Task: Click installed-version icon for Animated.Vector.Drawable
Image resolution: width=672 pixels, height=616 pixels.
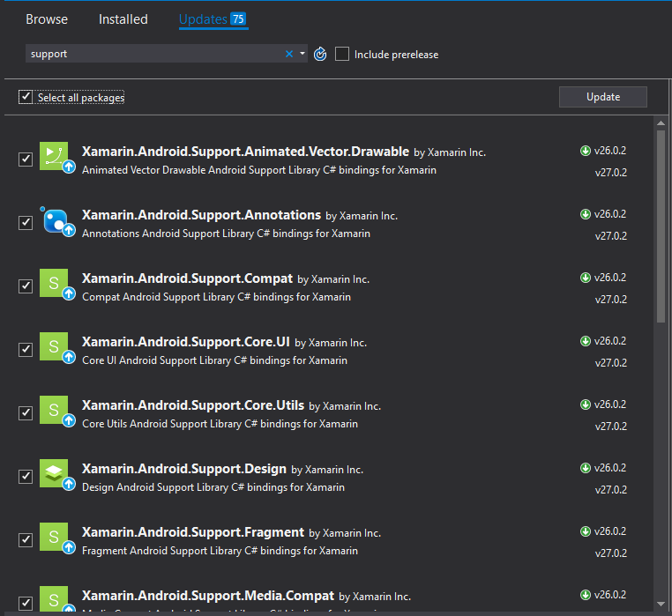Action: point(586,151)
